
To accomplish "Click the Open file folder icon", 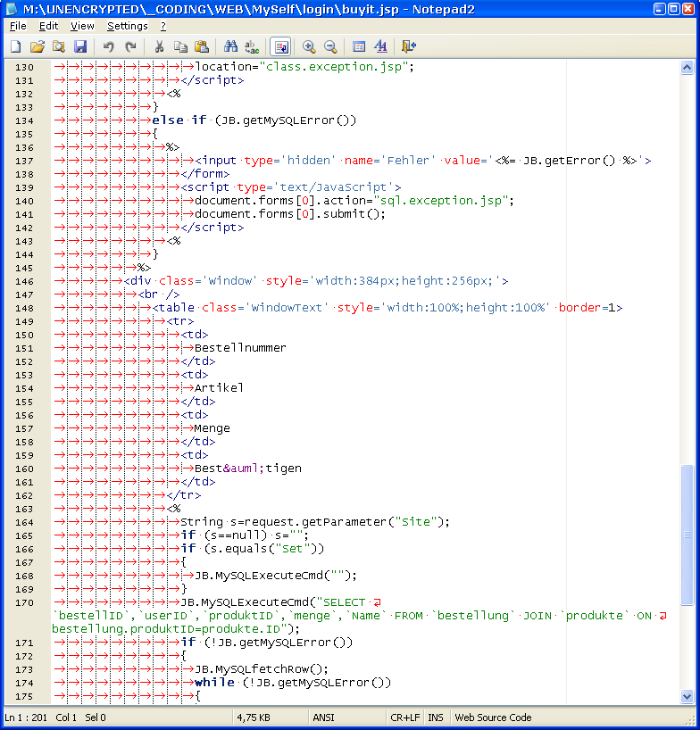I will point(37,46).
